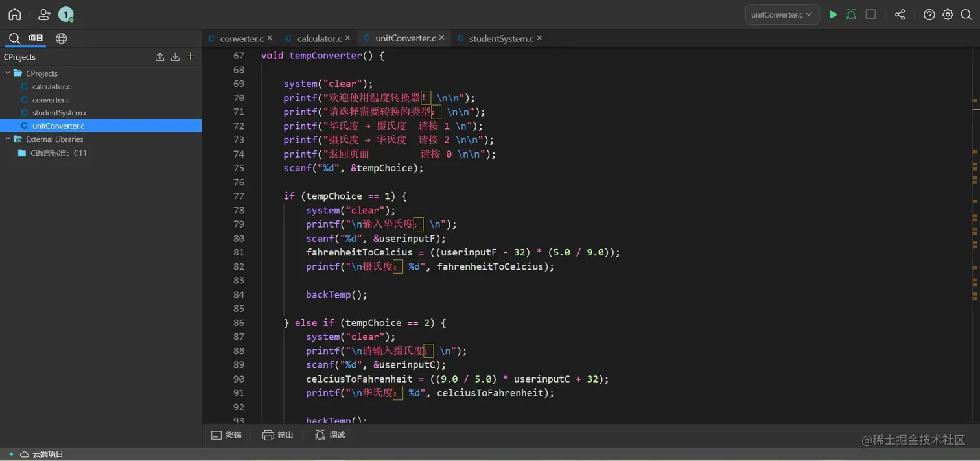The image size is (980, 461).
Task: Add a new file with the plus icon
Action: 191,56
